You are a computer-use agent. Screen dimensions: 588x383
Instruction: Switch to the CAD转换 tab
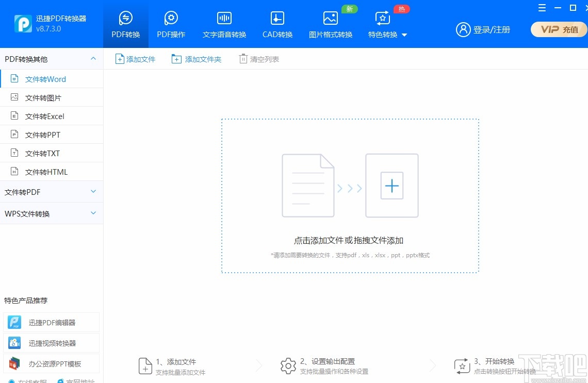276,24
